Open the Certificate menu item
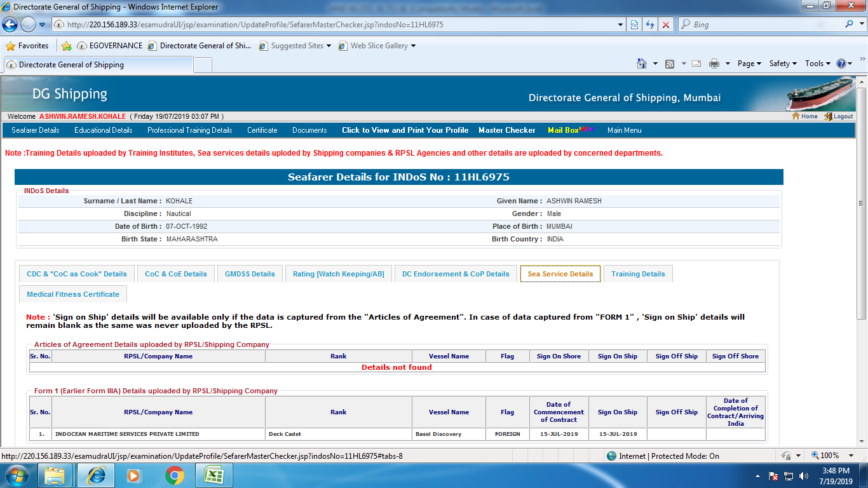Screen dimensions: 868x488 pos(262,130)
